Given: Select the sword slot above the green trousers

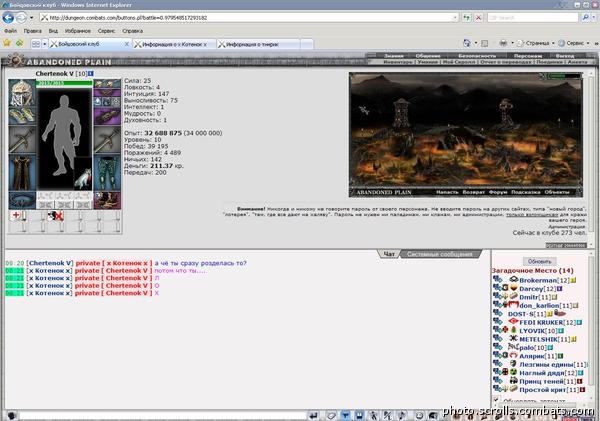Looking at the screenshot, I should (x=107, y=140).
